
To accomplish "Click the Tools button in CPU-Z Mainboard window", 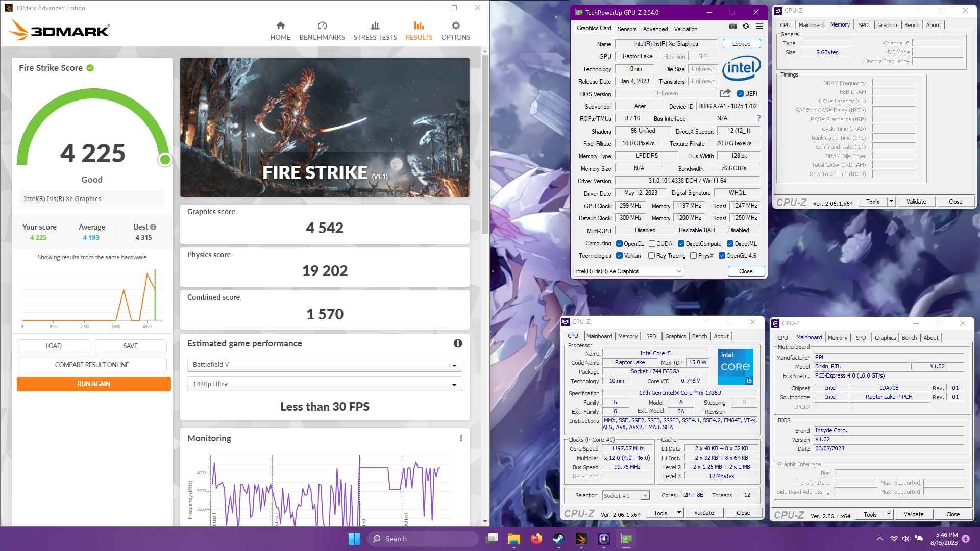I will [x=870, y=514].
